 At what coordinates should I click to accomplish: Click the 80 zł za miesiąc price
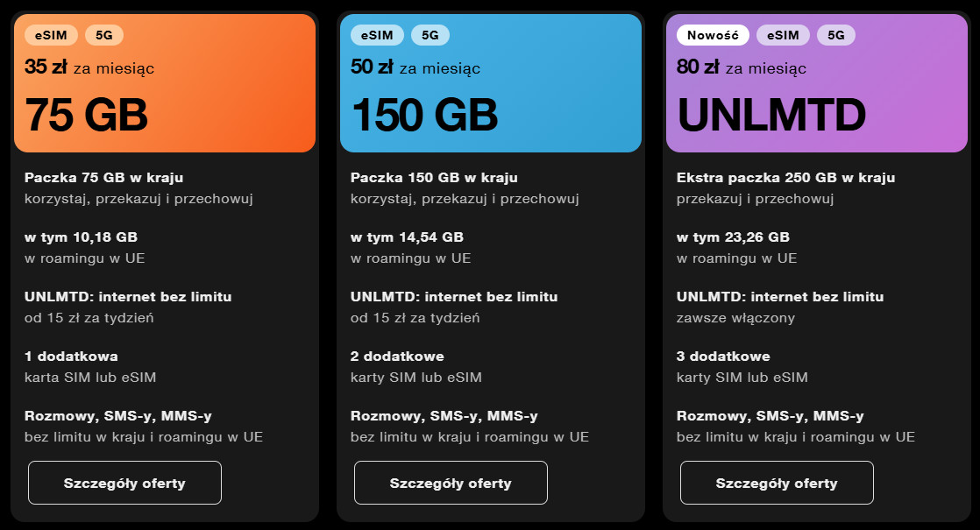(742, 67)
